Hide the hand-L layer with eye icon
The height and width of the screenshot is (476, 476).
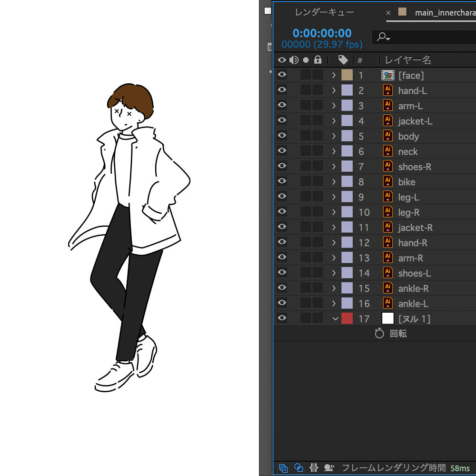(x=282, y=90)
